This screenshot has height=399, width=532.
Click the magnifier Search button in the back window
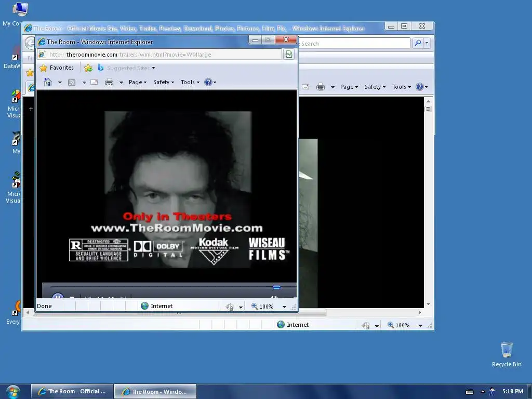(418, 43)
